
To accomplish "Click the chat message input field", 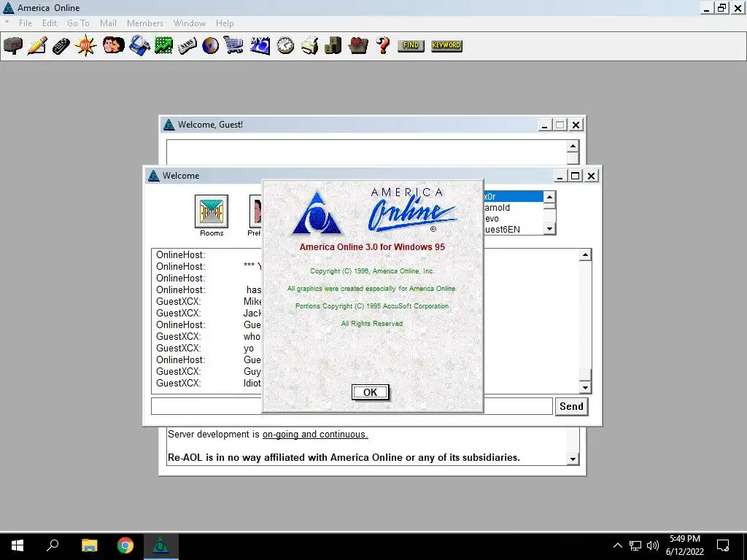I will coord(352,407).
